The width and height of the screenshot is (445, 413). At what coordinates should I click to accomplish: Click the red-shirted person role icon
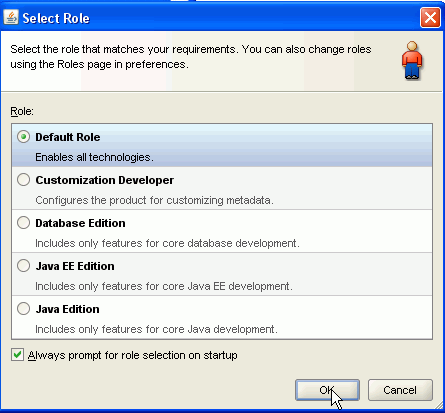412,60
